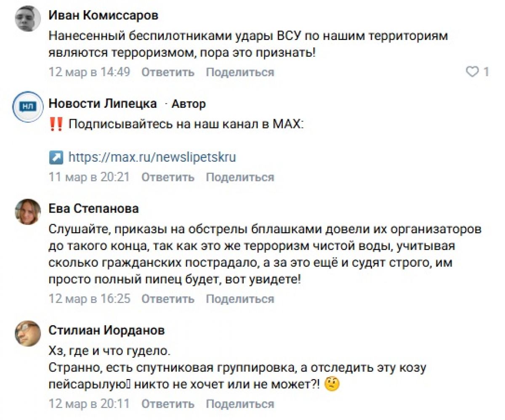Open Стилиан Иорданов's avatar photo
The width and height of the screenshot is (505, 420).
(x=27, y=334)
